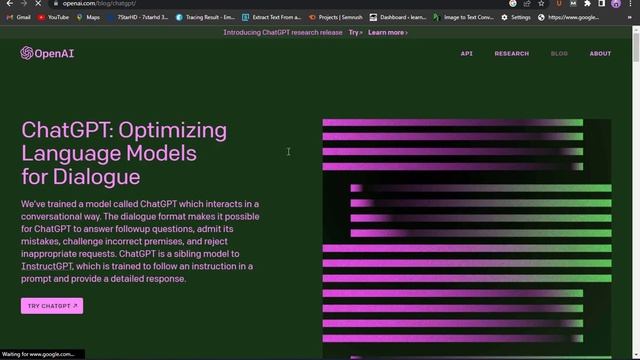Open the Dashboard - learn bookmark
Viewport: 640px width, 360px height.
tap(398, 17)
